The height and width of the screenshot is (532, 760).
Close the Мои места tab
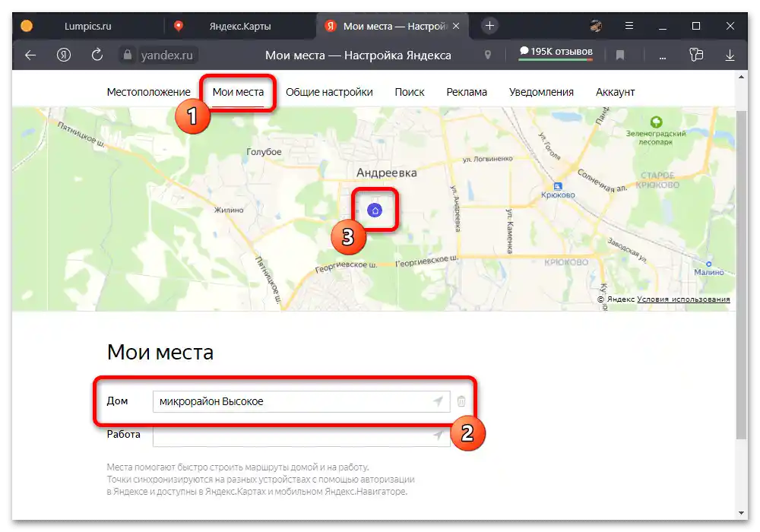(456, 26)
